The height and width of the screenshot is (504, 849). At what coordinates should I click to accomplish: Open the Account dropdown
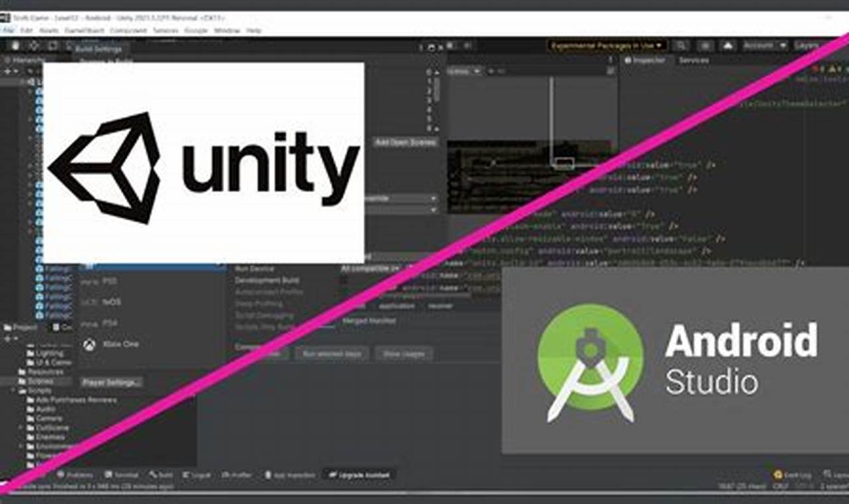(765, 45)
